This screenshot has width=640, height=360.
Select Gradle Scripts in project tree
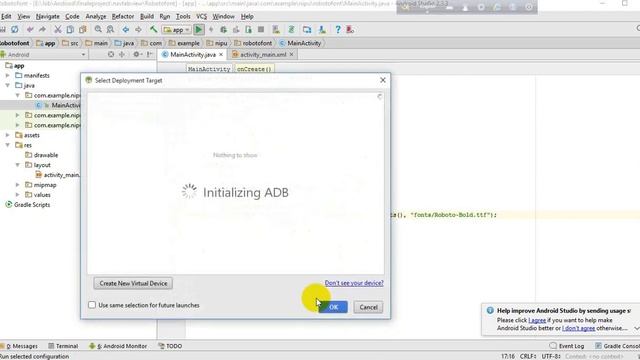[x=27, y=204]
